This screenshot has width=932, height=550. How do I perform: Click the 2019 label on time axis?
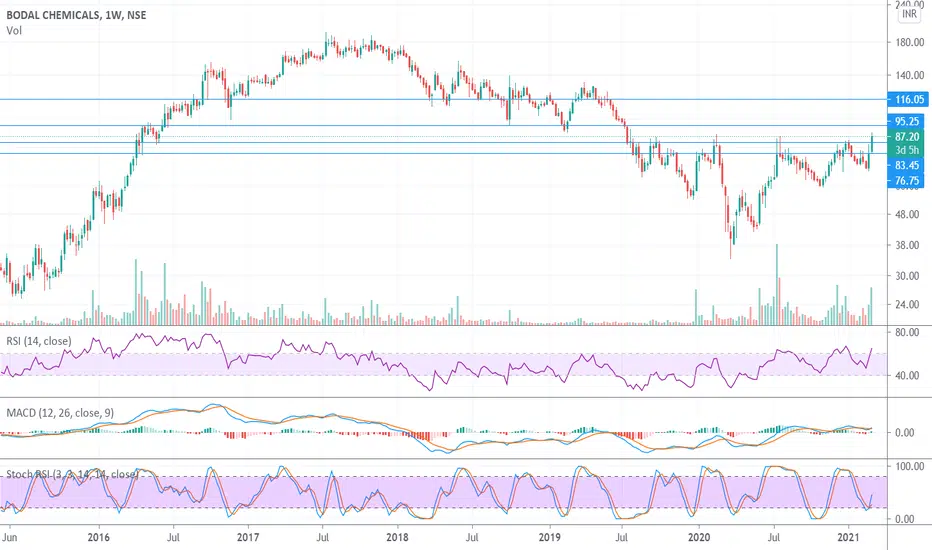tap(549, 538)
